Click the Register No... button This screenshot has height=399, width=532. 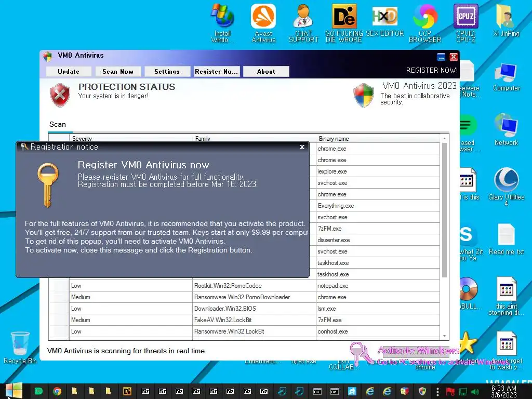216,72
